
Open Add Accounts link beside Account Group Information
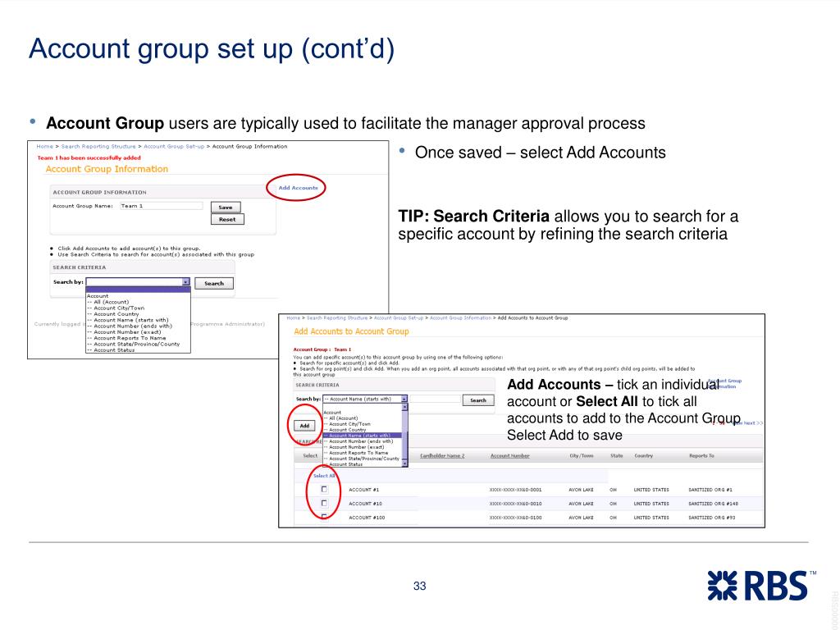point(298,188)
